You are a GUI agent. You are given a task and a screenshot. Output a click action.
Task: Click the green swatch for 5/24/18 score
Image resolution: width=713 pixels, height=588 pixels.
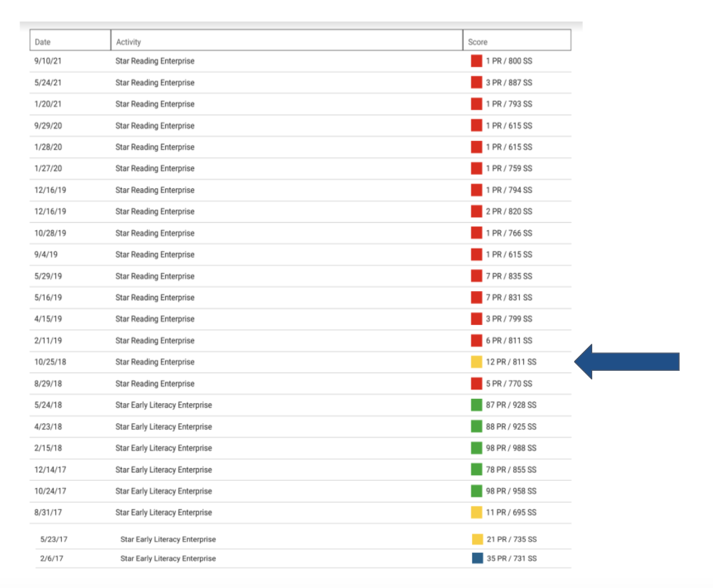(476, 405)
